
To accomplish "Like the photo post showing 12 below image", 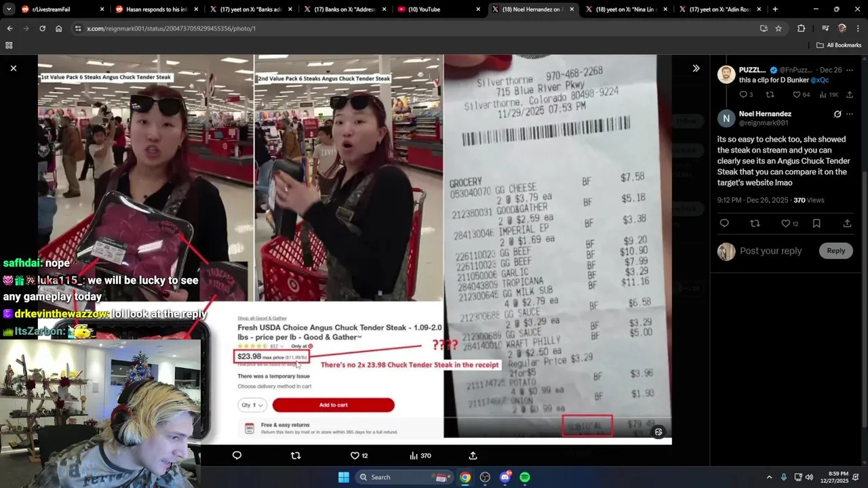I will point(359,455).
